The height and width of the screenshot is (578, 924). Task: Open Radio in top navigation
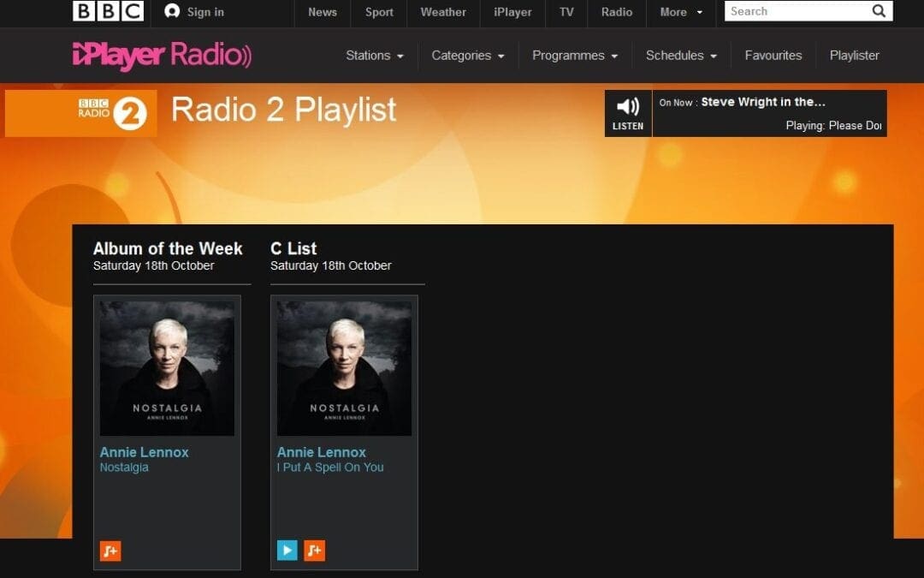(616, 12)
